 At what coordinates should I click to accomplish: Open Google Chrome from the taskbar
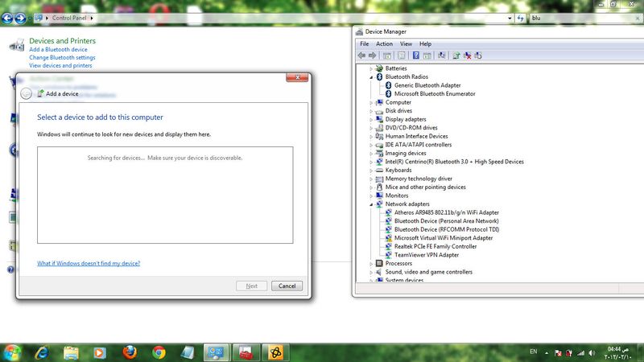(159, 352)
